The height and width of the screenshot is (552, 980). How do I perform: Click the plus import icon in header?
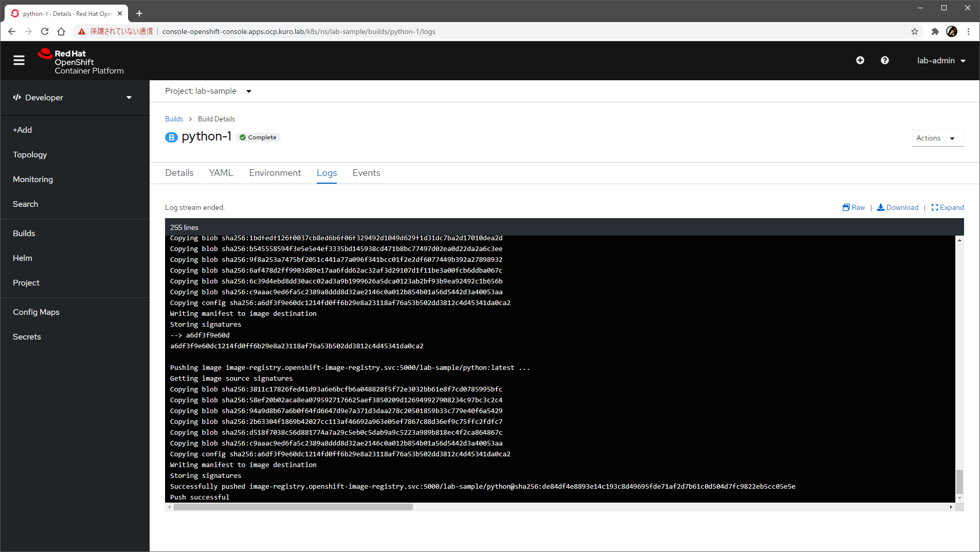pyautogui.click(x=860, y=61)
